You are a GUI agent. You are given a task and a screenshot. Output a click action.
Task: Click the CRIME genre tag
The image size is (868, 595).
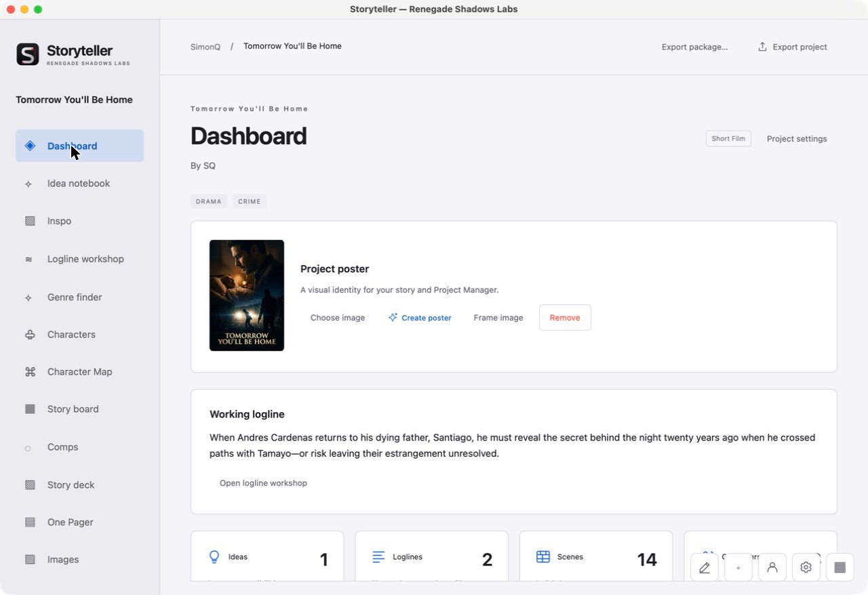click(x=250, y=201)
